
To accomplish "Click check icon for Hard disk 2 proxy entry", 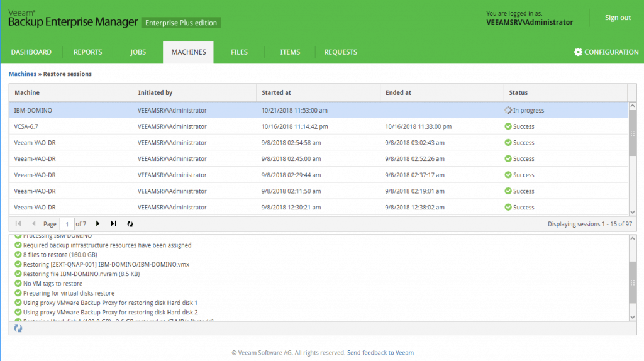I will click(x=18, y=312).
